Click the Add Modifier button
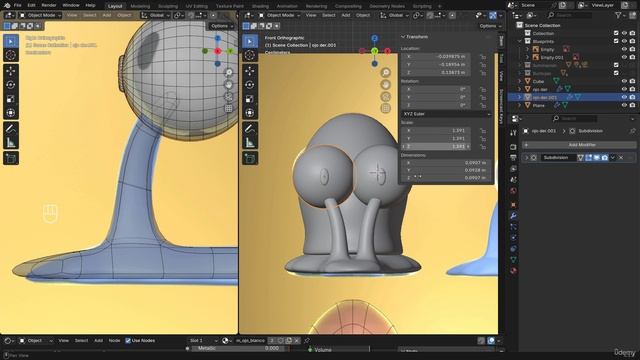The width and height of the screenshot is (640, 360). (x=579, y=145)
